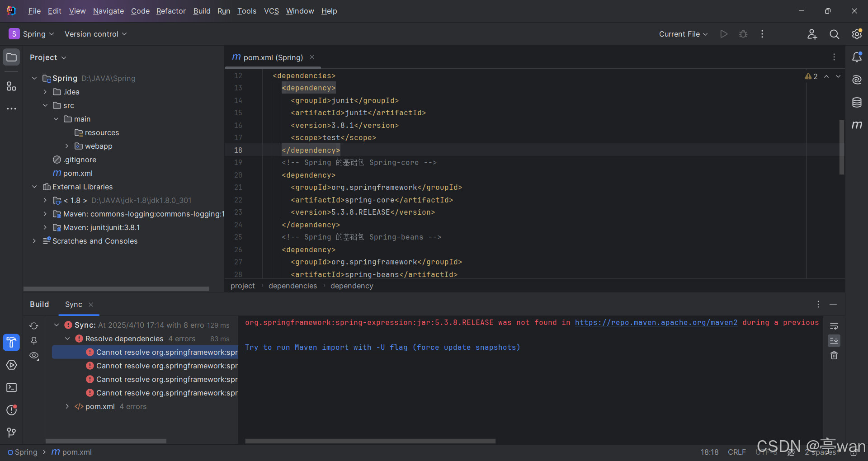Viewport: 868px width, 461px height.
Task: Open Build panel options menu
Action: click(x=818, y=304)
